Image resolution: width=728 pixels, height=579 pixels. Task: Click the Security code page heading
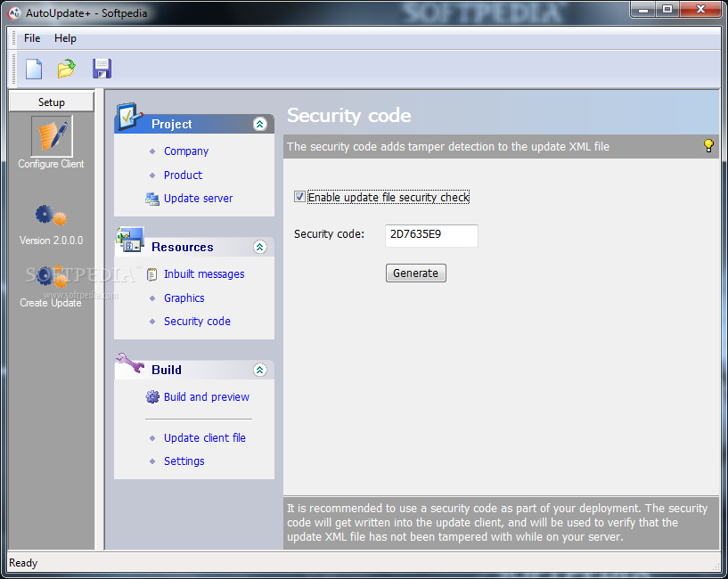[348, 115]
